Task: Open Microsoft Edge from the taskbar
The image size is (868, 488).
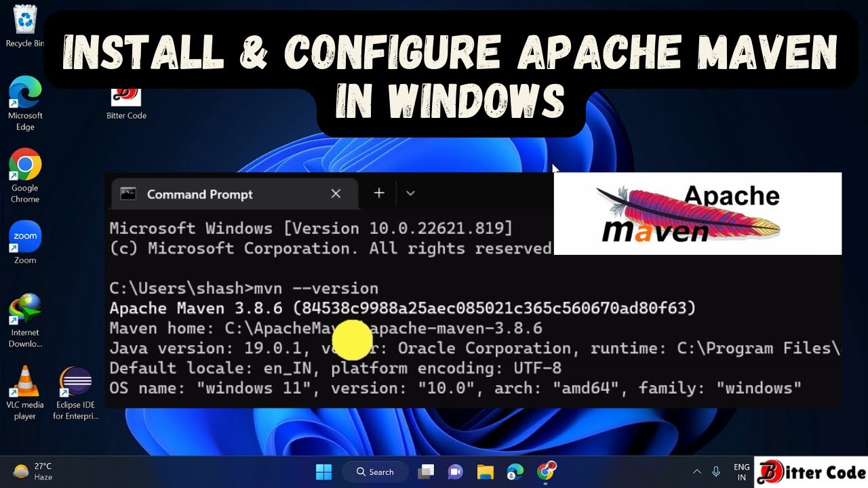Action: pos(515,472)
